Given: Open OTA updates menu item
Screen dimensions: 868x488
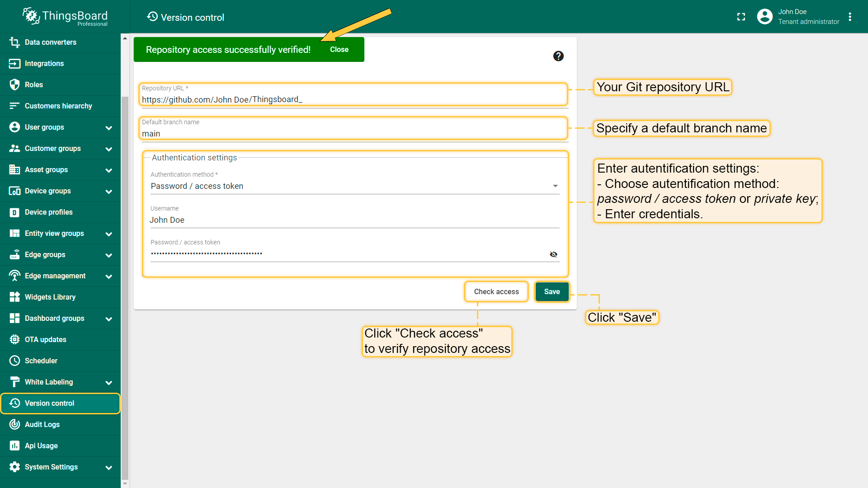Looking at the screenshot, I should [x=60, y=339].
